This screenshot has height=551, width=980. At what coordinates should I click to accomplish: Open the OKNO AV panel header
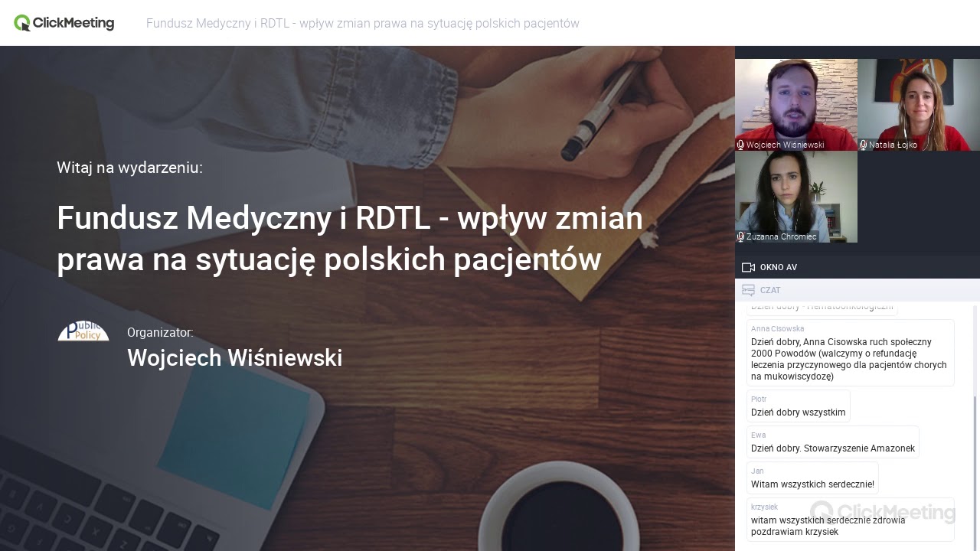(857, 267)
